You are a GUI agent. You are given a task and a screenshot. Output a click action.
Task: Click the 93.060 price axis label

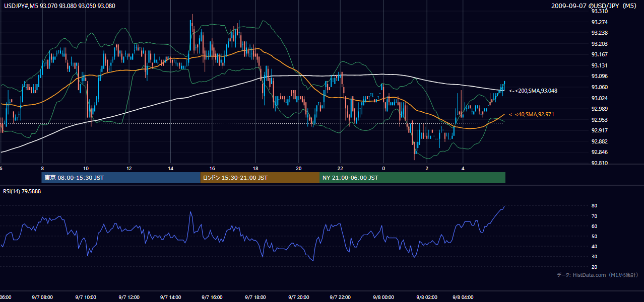coord(599,87)
